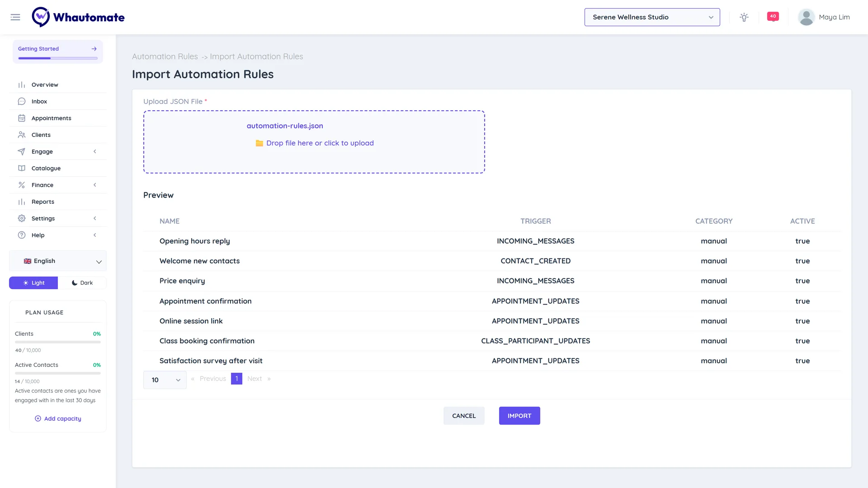Click the Overview bar chart icon
This screenshot has height=488, width=868.
tap(22, 84)
